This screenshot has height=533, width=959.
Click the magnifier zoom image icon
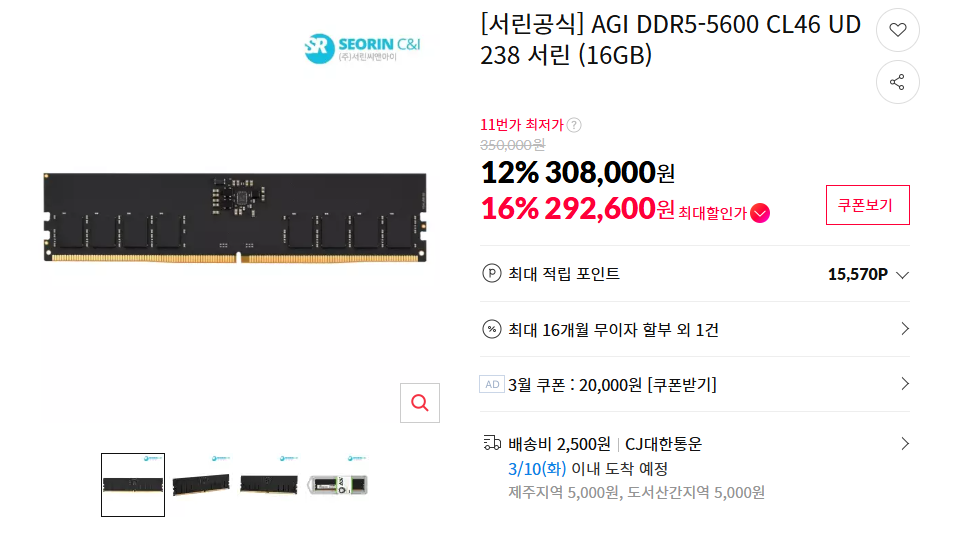(x=420, y=403)
